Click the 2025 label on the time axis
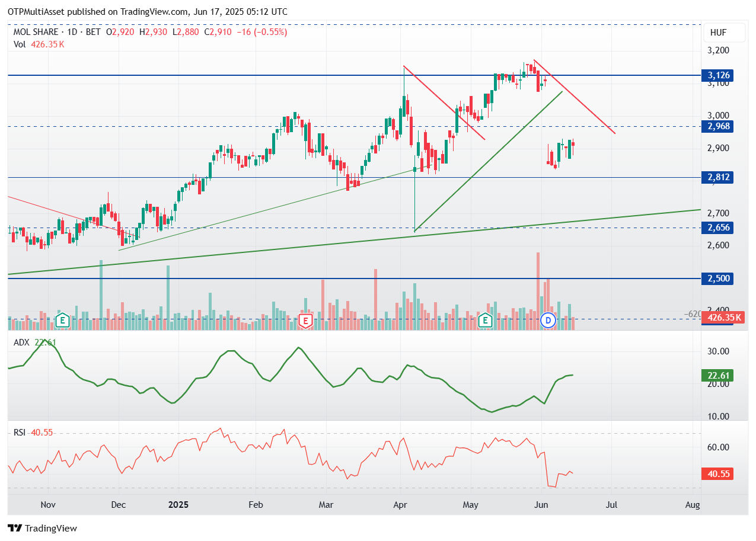This screenshot has width=756, height=541. 178,505
